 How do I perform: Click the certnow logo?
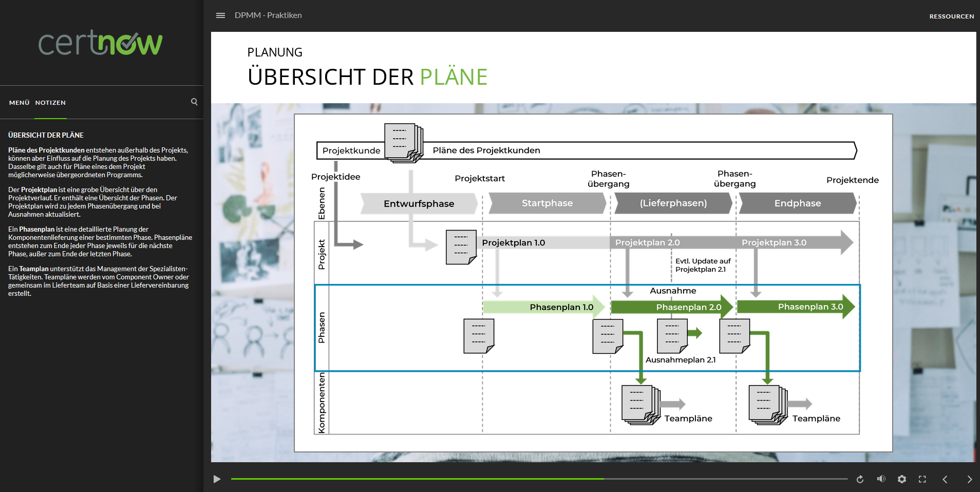click(101, 43)
